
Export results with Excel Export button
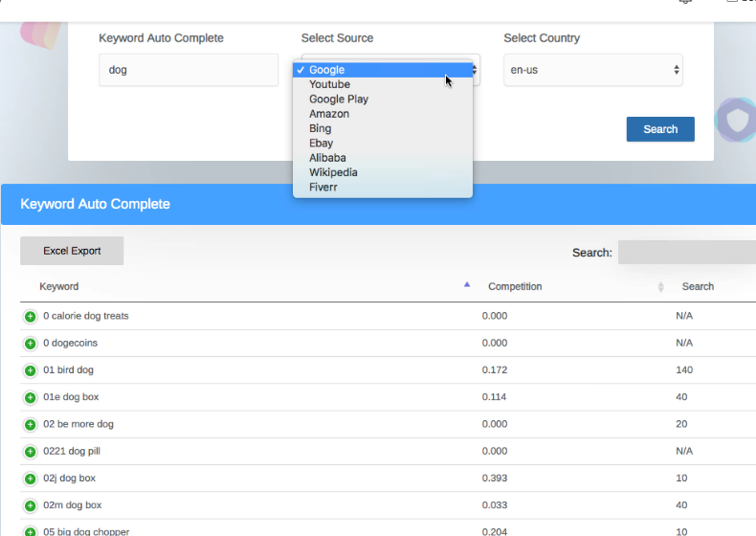pos(72,251)
